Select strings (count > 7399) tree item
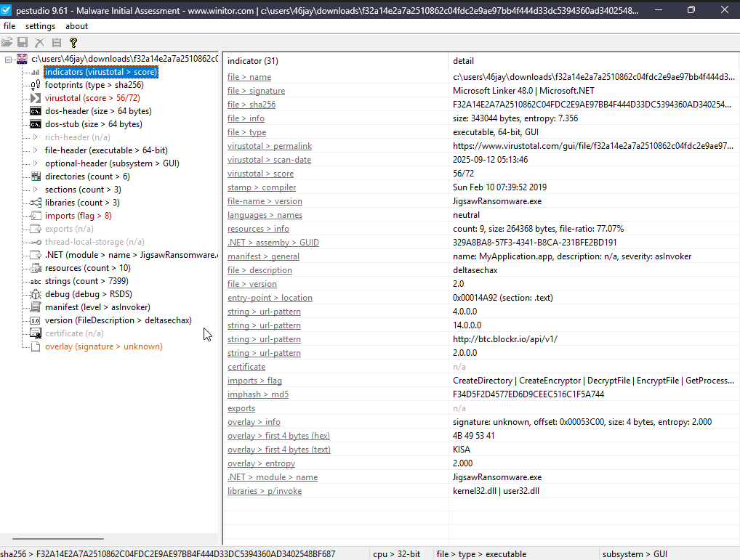Image resolution: width=740 pixels, height=560 pixels. click(x=87, y=281)
